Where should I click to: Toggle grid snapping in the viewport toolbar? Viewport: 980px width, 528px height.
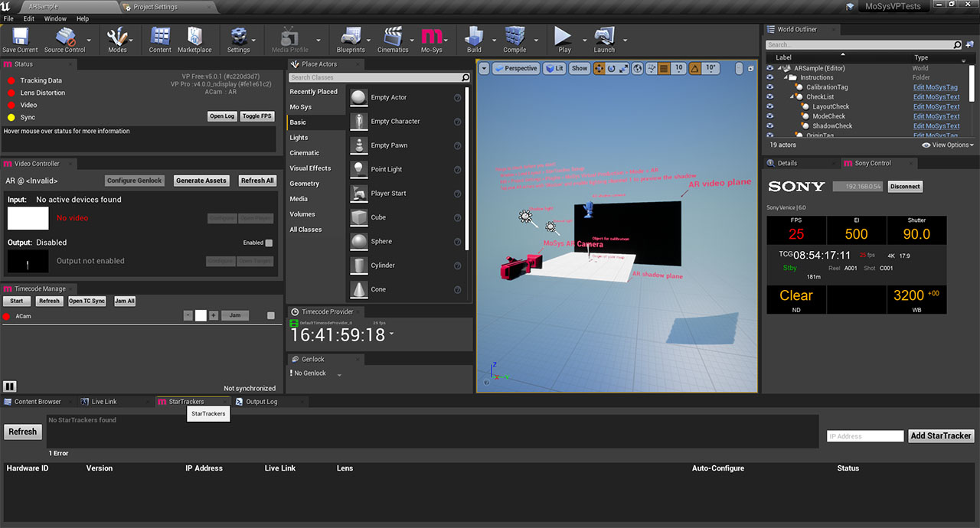click(664, 68)
